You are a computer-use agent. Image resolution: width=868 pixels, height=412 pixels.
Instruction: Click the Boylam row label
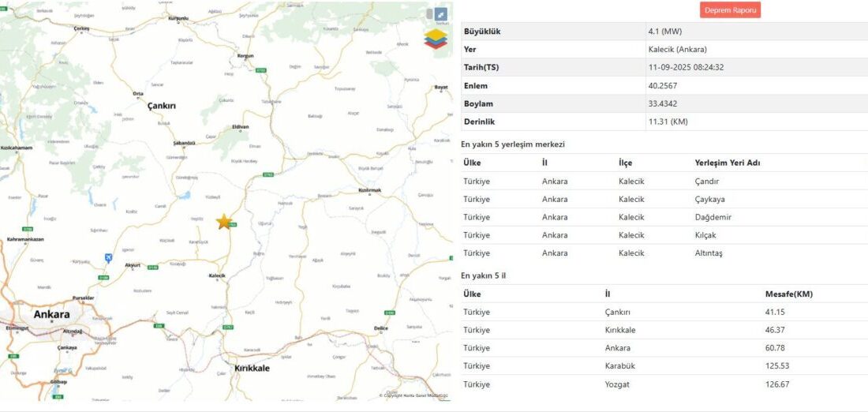pyautogui.click(x=478, y=103)
